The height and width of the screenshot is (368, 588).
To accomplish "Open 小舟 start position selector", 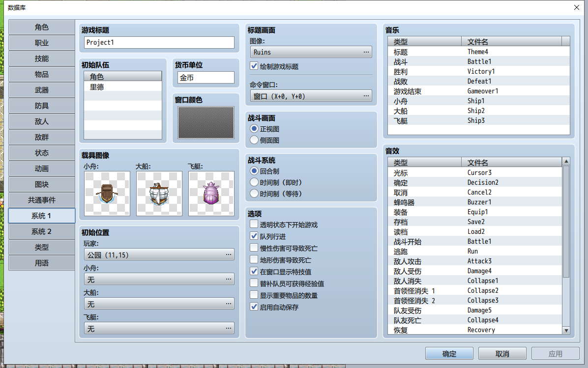I will [159, 279].
